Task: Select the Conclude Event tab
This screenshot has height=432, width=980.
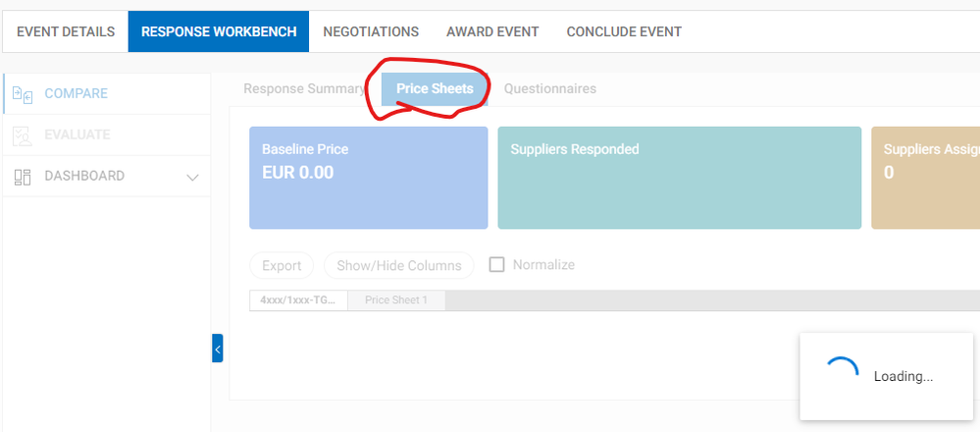Action: click(624, 31)
